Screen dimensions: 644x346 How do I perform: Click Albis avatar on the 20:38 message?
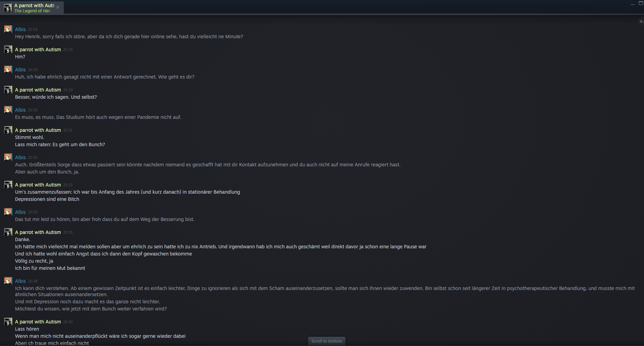click(x=8, y=281)
